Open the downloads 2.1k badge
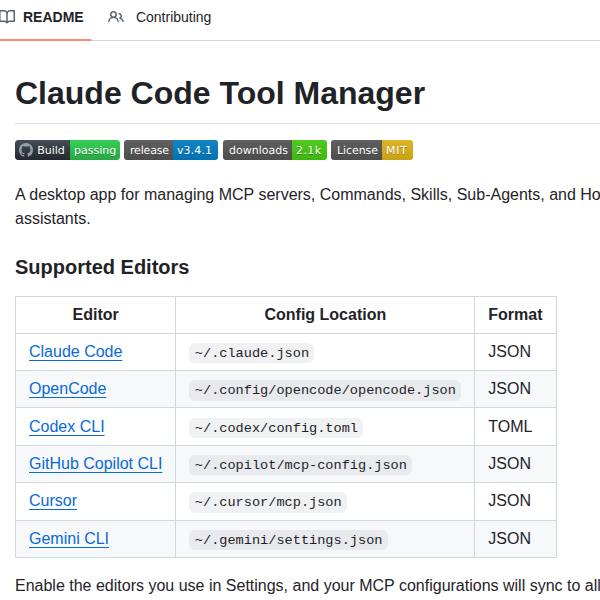 point(275,150)
